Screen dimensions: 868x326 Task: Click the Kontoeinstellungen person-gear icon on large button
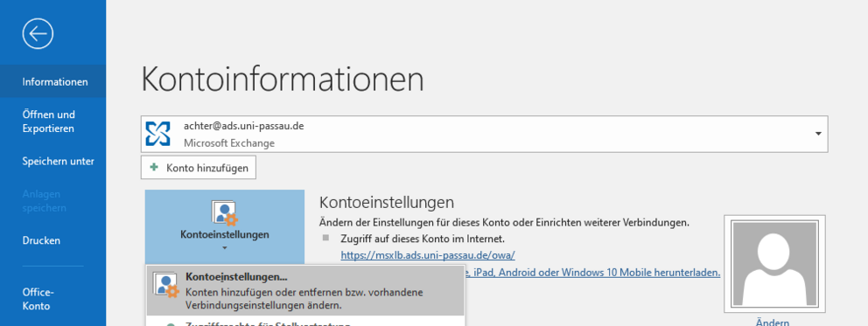(224, 213)
